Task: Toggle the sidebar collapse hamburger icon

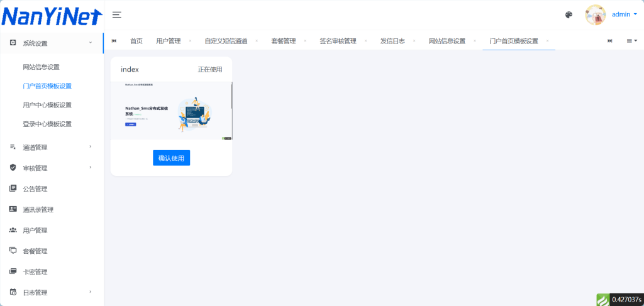Action: click(116, 15)
